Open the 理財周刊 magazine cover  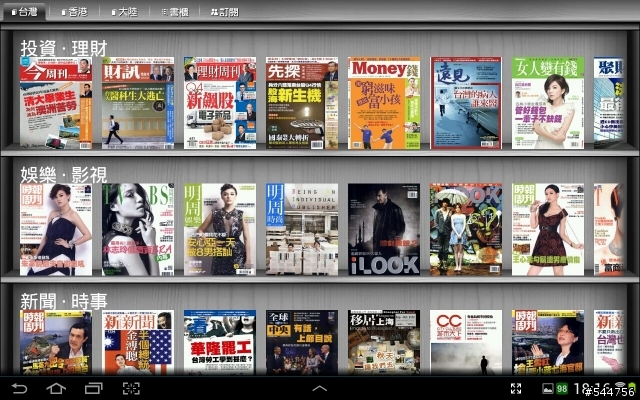[220, 103]
